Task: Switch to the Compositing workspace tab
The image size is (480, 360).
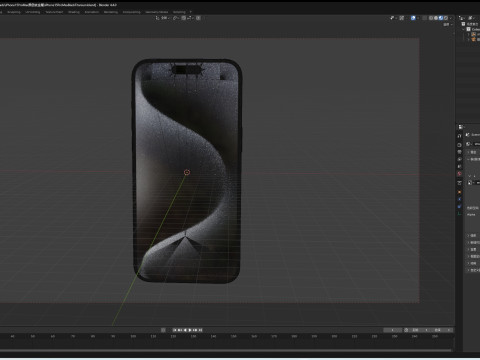Action: coord(132,12)
